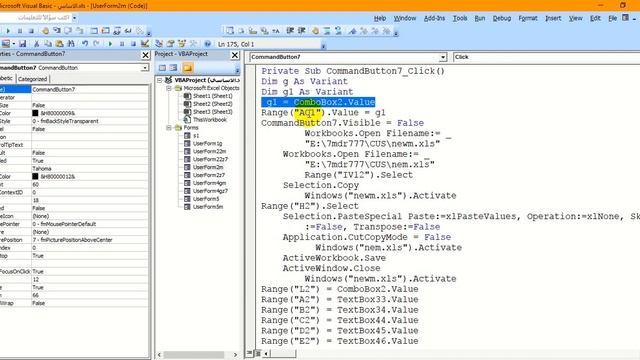The width and height of the screenshot is (640, 360).
Task: Click the Full Module View button
Action: pyautogui.click(x=258, y=353)
